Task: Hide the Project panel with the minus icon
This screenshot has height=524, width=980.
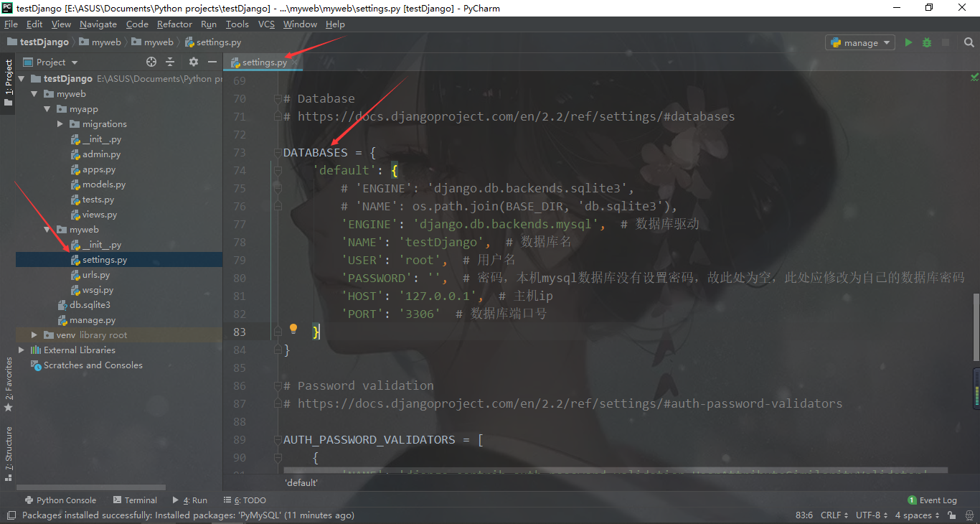Action: point(212,62)
